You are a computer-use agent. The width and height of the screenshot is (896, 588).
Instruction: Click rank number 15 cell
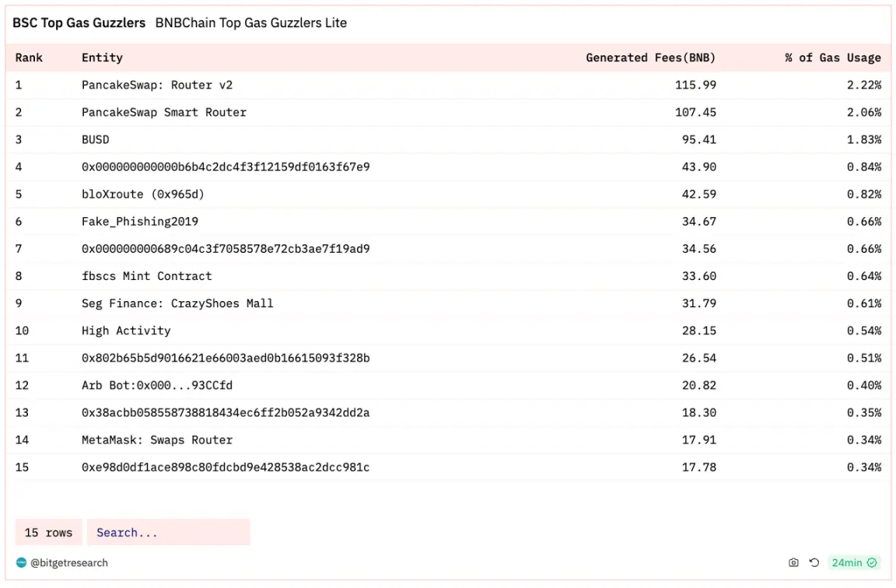[x=22, y=467]
